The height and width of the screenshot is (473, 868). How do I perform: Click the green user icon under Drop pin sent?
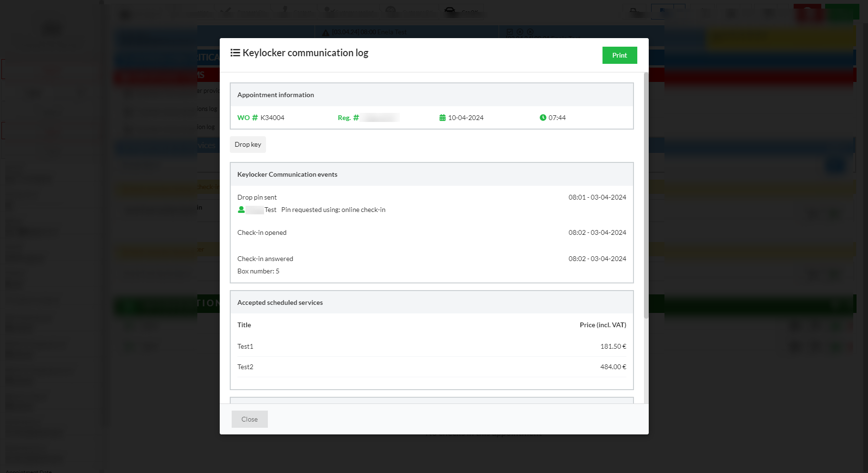[241, 210]
